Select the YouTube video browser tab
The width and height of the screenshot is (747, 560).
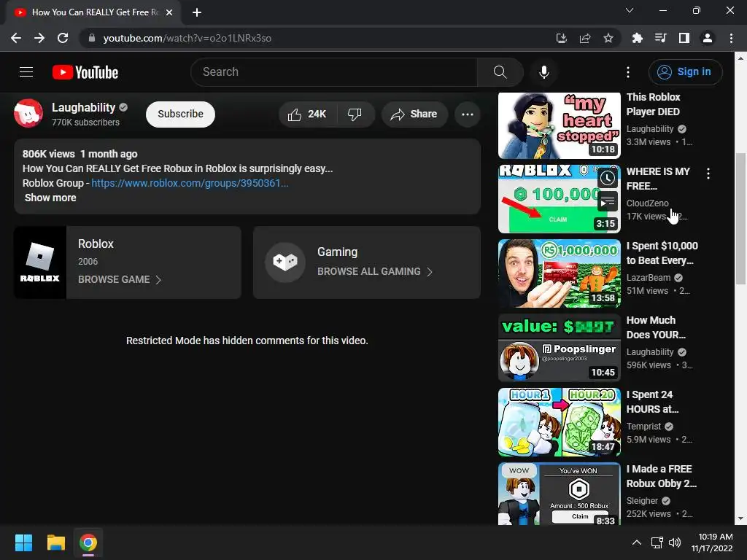coord(93,12)
